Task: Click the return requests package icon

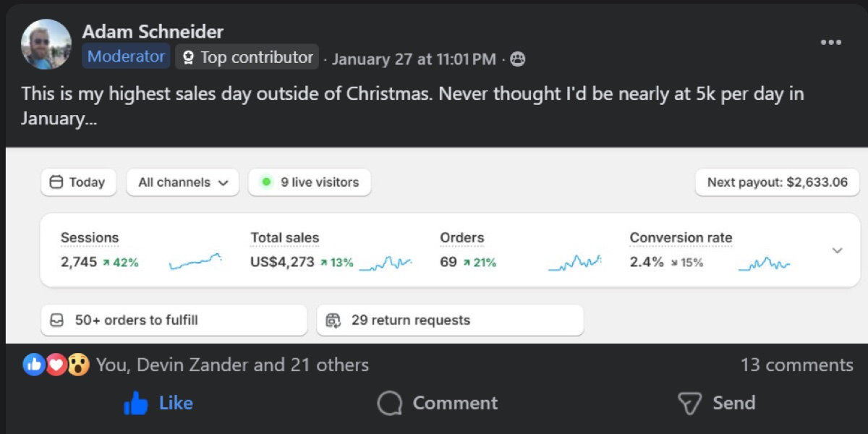Action: pyautogui.click(x=333, y=320)
